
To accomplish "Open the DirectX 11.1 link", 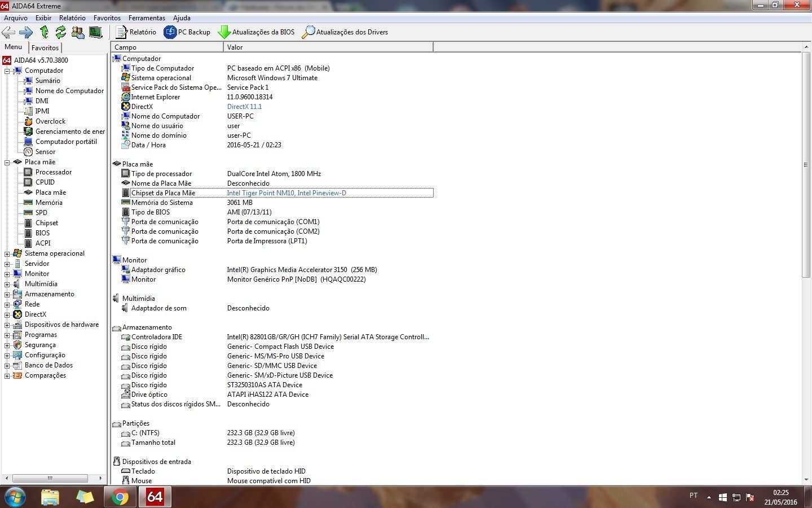I will 244,107.
